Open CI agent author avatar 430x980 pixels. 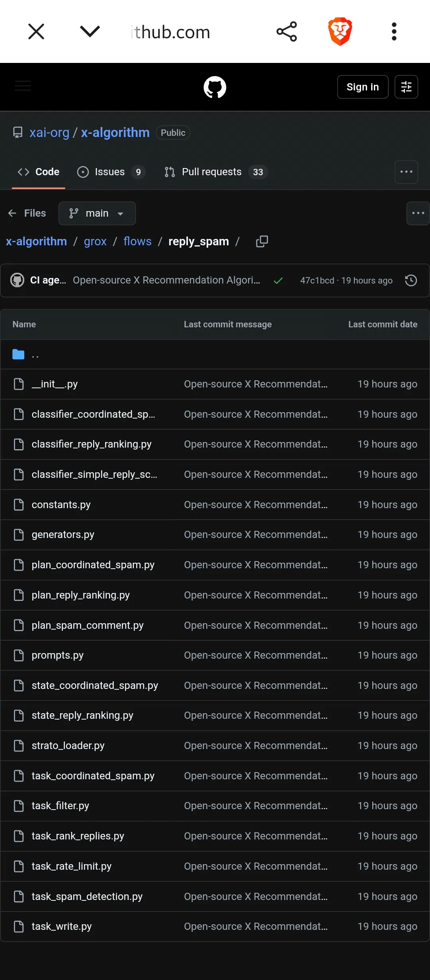pyautogui.click(x=17, y=280)
